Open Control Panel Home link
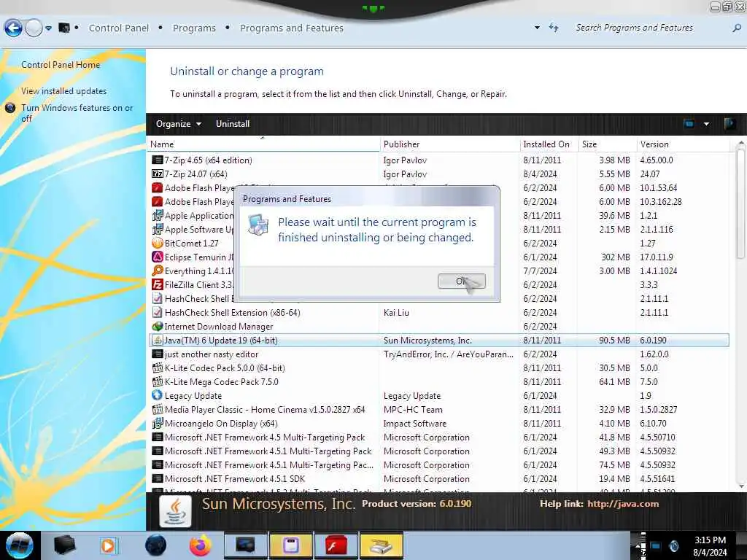The height and width of the screenshot is (560, 747). [x=61, y=65]
